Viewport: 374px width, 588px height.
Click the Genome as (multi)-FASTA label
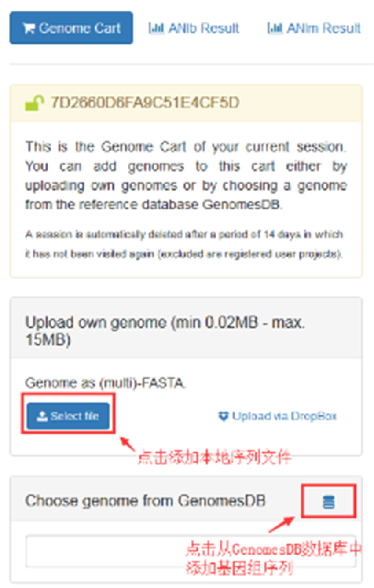point(106,382)
